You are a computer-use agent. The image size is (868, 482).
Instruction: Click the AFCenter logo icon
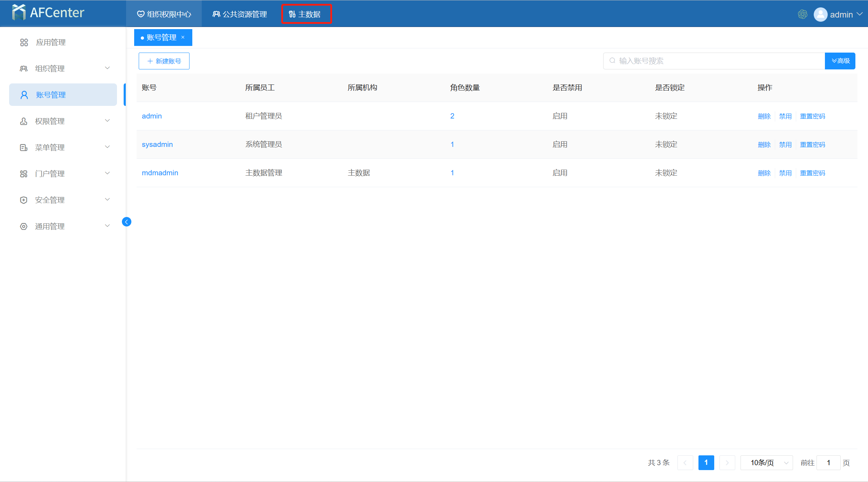(19, 13)
